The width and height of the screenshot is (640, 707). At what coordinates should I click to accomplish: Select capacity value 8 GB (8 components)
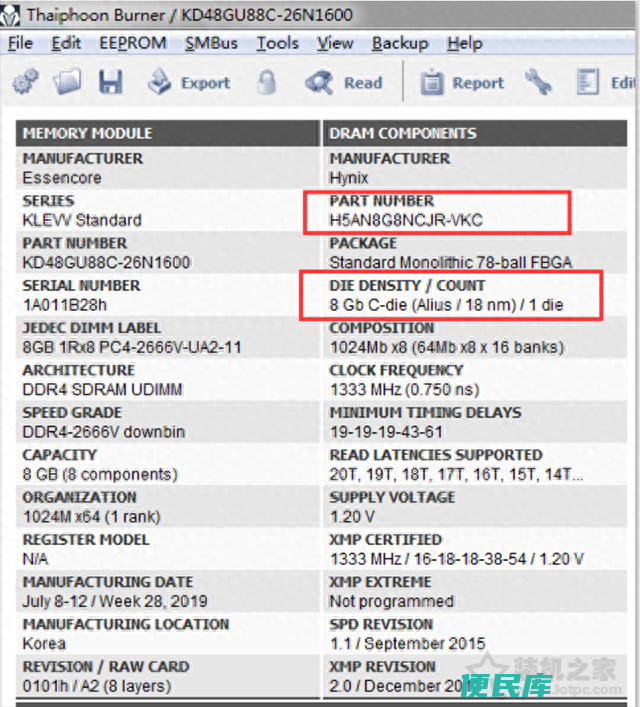click(x=100, y=474)
